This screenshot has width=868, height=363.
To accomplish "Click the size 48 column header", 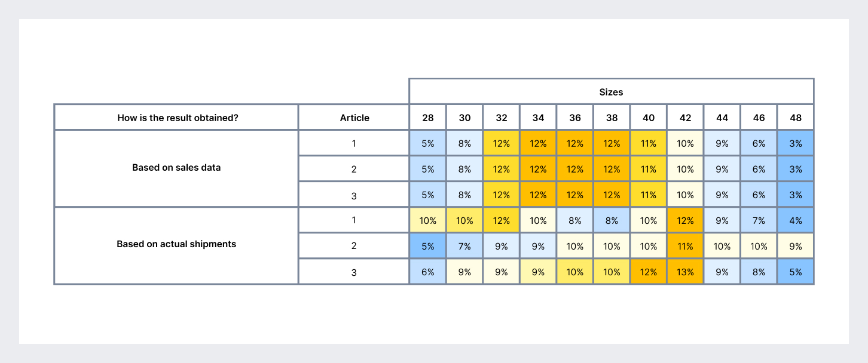I will pos(796,118).
